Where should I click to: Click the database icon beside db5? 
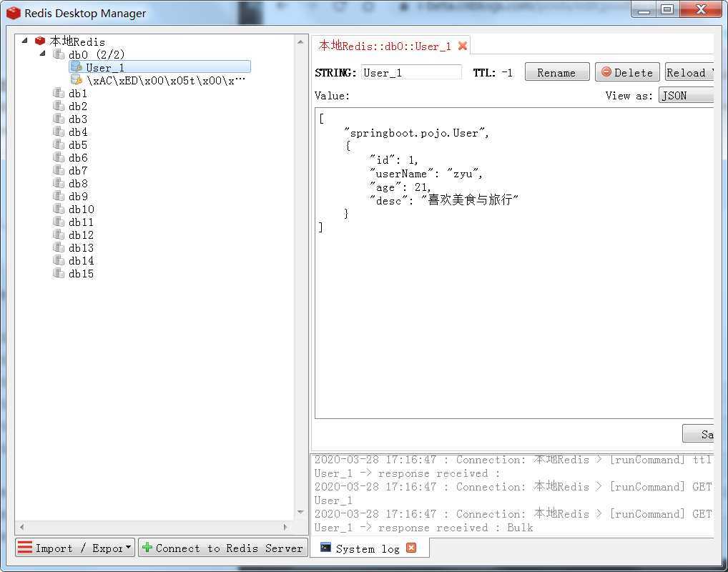(59, 144)
